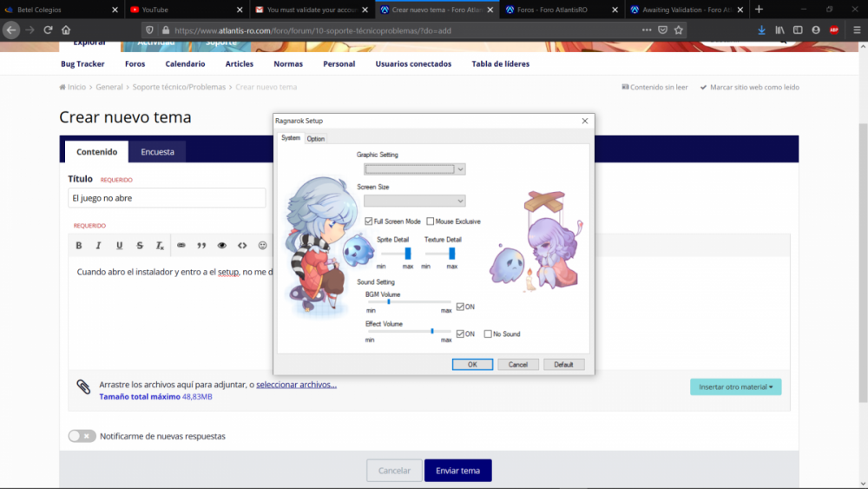Open the Insertar otro material dropdown
The height and width of the screenshot is (489, 868).
tap(735, 387)
